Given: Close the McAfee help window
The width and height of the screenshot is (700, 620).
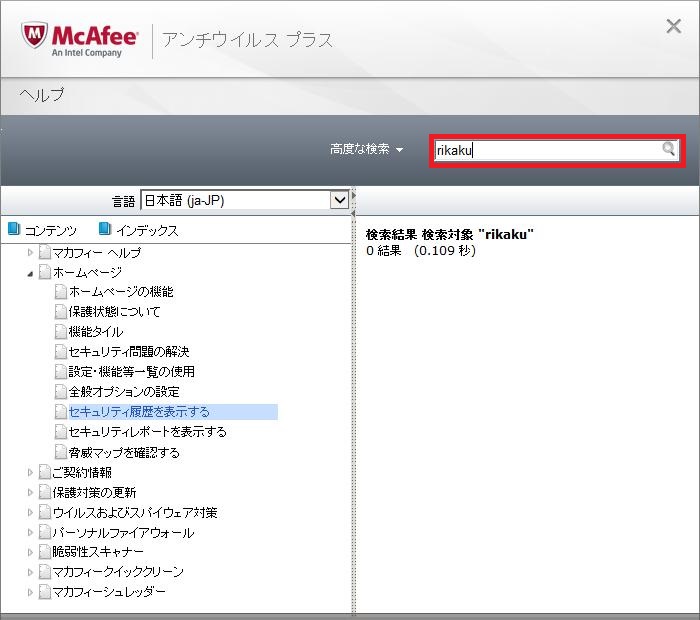Looking at the screenshot, I should 673,26.
